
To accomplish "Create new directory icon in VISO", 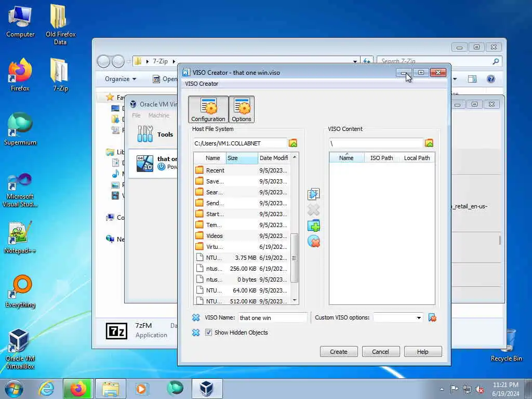I will click(x=313, y=225).
